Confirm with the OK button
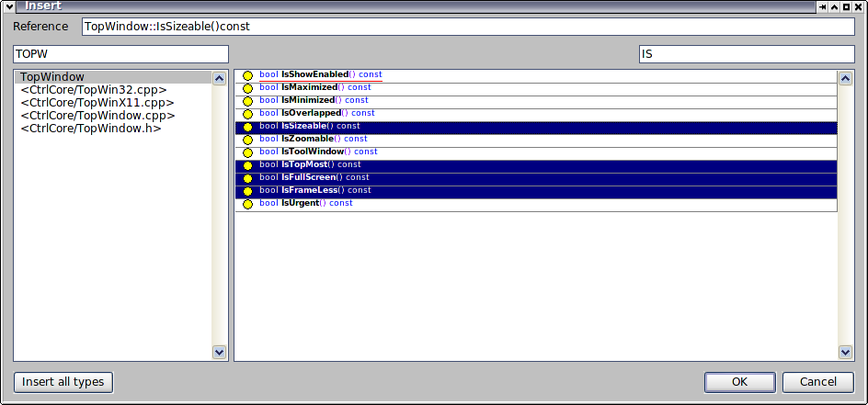The height and width of the screenshot is (405, 868). coord(739,382)
